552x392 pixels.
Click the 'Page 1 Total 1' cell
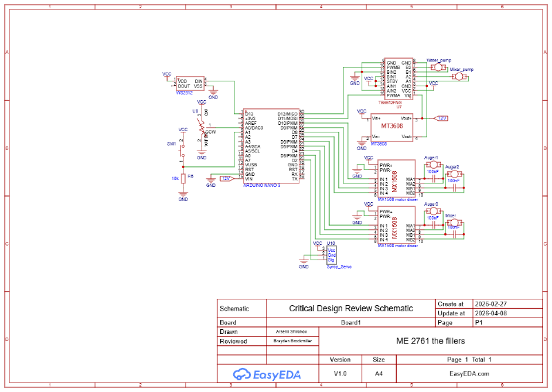coord(469,360)
